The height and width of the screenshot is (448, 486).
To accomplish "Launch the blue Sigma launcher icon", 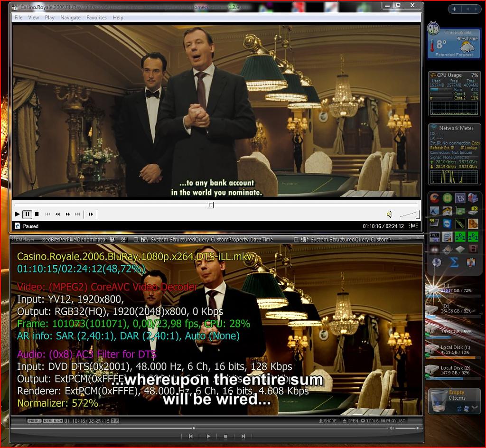I will click(454, 262).
